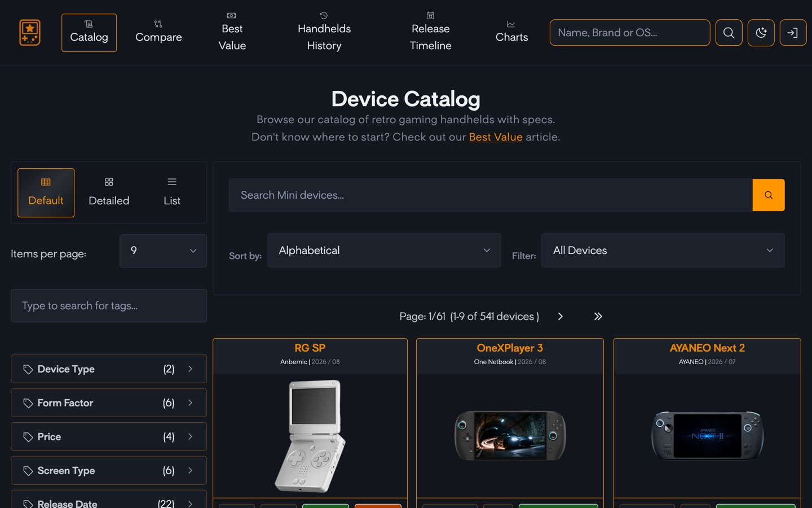Focus the tag search field
This screenshot has width=812, height=508.
pyautogui.click(x=109, y=305)
